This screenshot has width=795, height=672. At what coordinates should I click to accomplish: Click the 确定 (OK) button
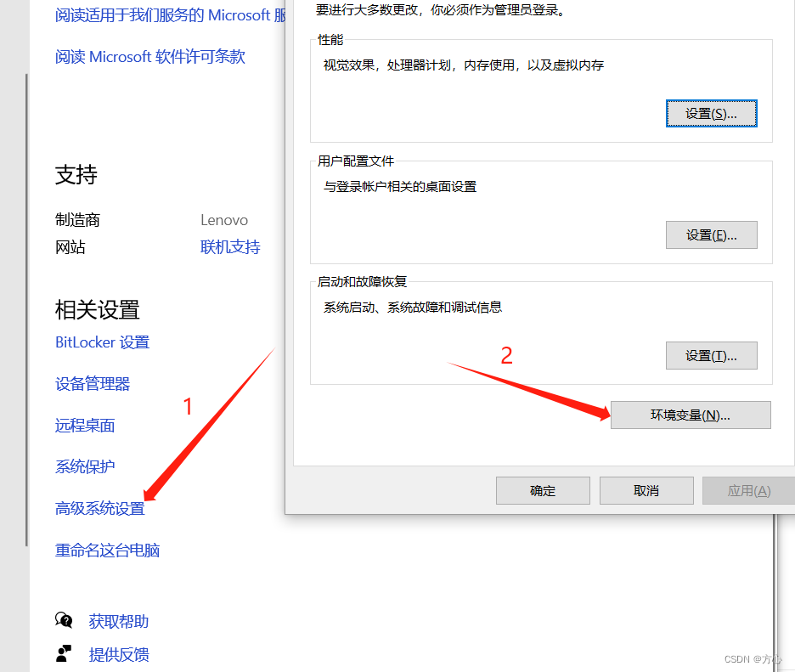click(542, 490)
